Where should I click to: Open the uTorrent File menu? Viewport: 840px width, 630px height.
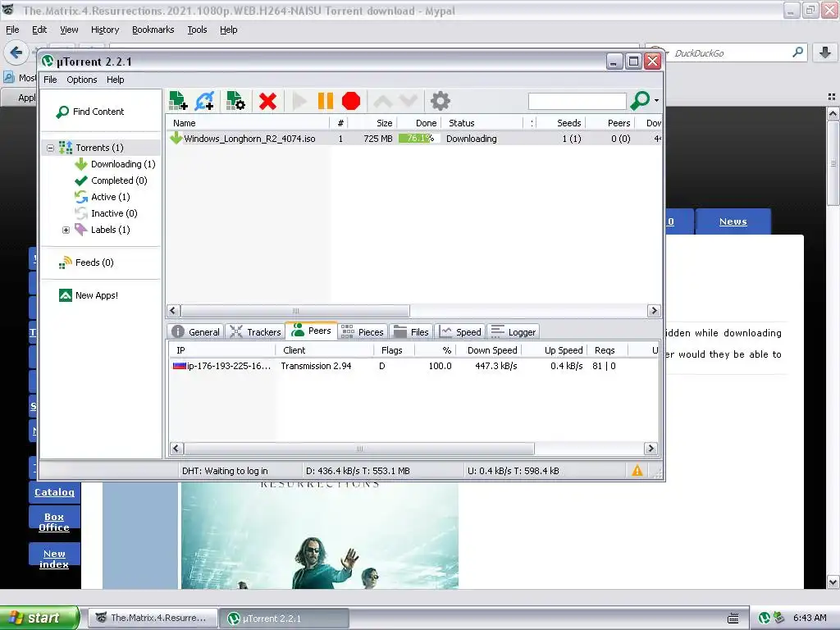pyautogui.click(x=50, y=80)
